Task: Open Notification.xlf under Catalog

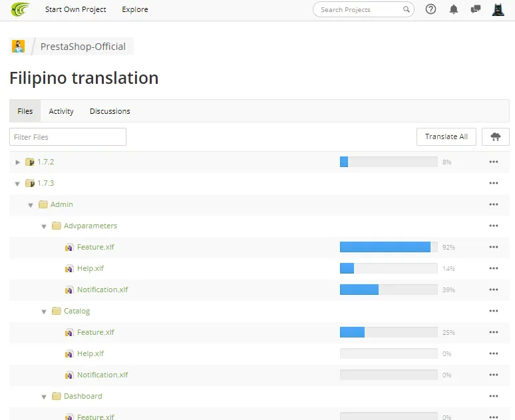Action: pos(102,375)
